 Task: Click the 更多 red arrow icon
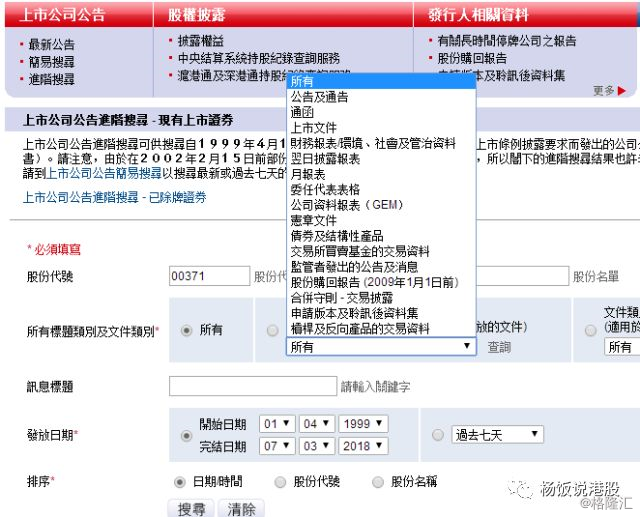pos(622,91)
